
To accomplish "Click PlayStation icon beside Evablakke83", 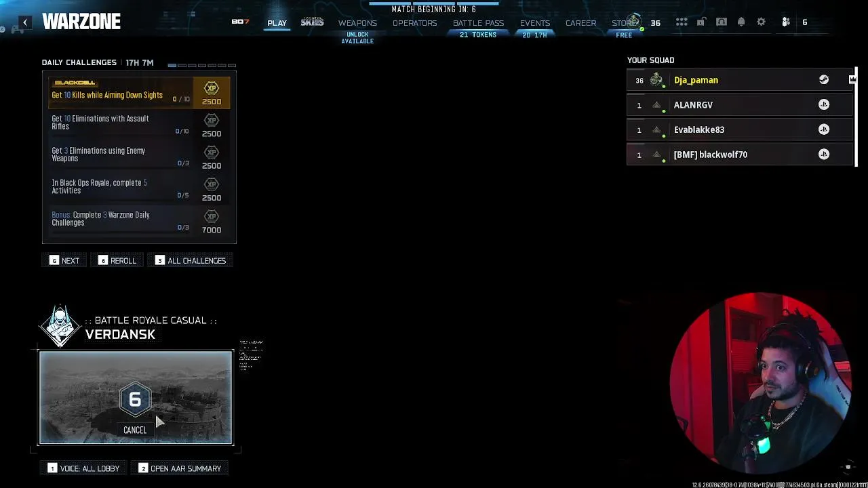I will click(824, 129).
